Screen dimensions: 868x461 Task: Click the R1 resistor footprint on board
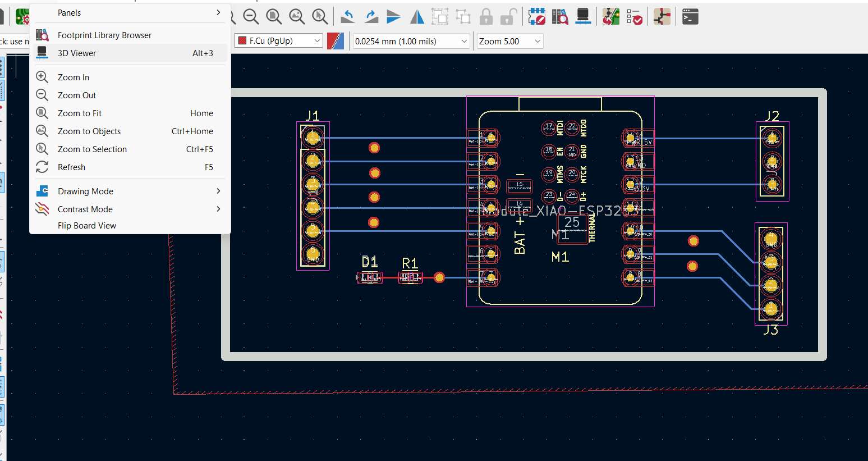pos(410,277)
